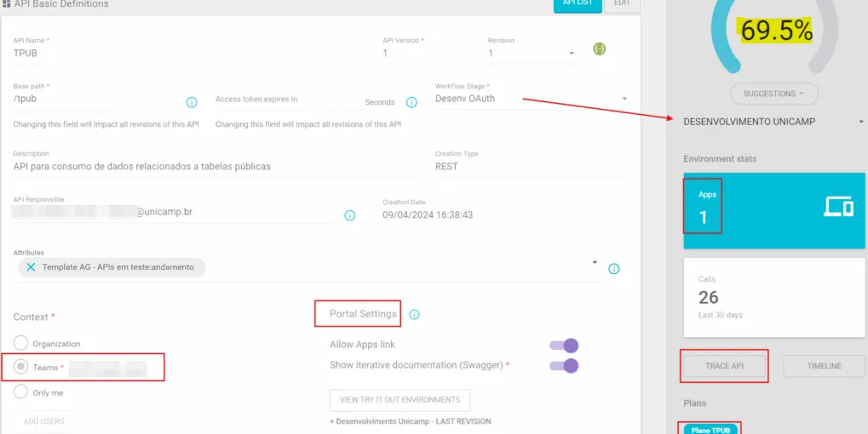The height and width of the screenshot is (434, 868).
Task: Click the green swagger icon beside Revision
Action: point(600,49)
